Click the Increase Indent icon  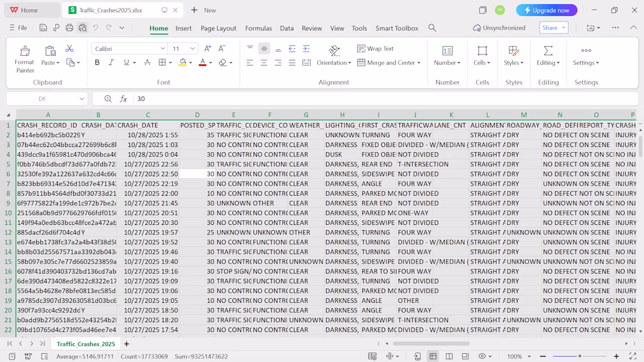click(x=306, y=49)
